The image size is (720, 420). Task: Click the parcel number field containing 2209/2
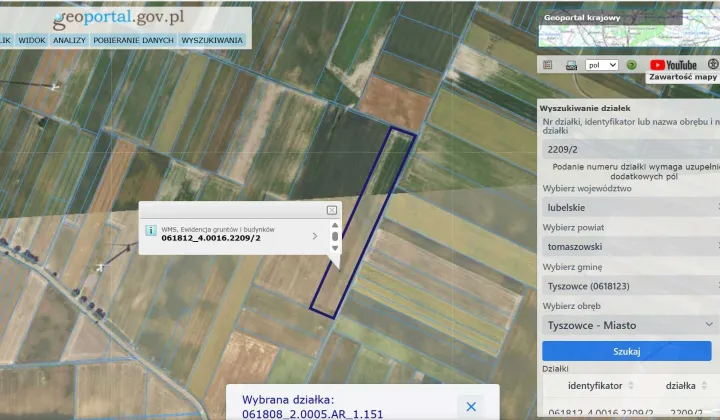point(630,150)
